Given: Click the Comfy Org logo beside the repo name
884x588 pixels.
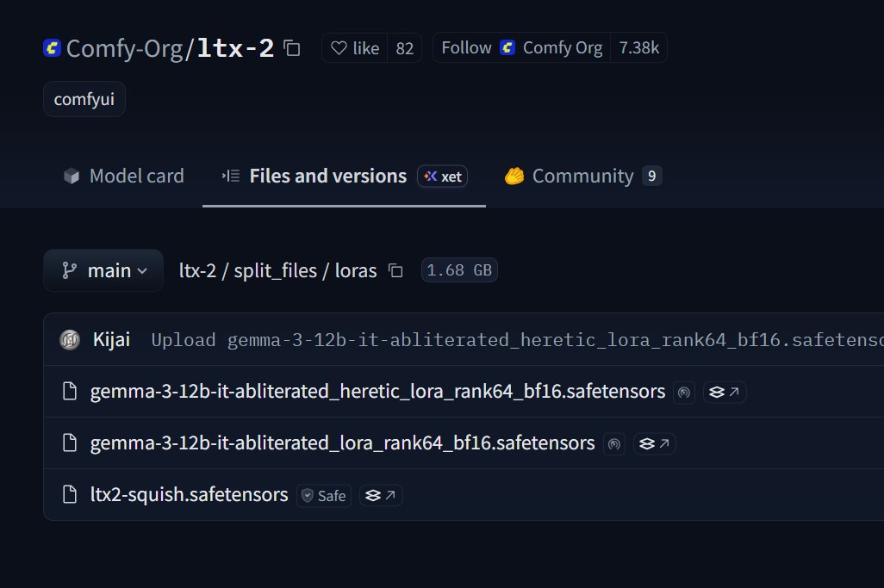Looking at the screenshot, I should (53, 48).
